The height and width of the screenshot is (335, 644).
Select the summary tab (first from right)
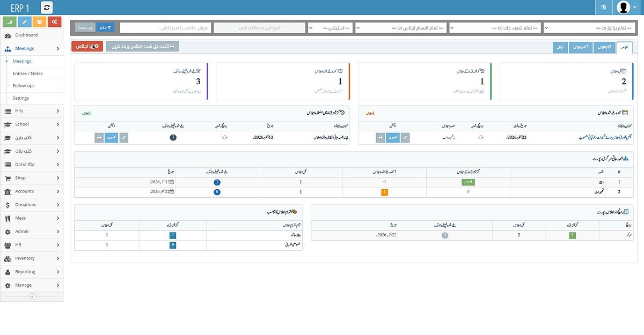tap(625, 47)
